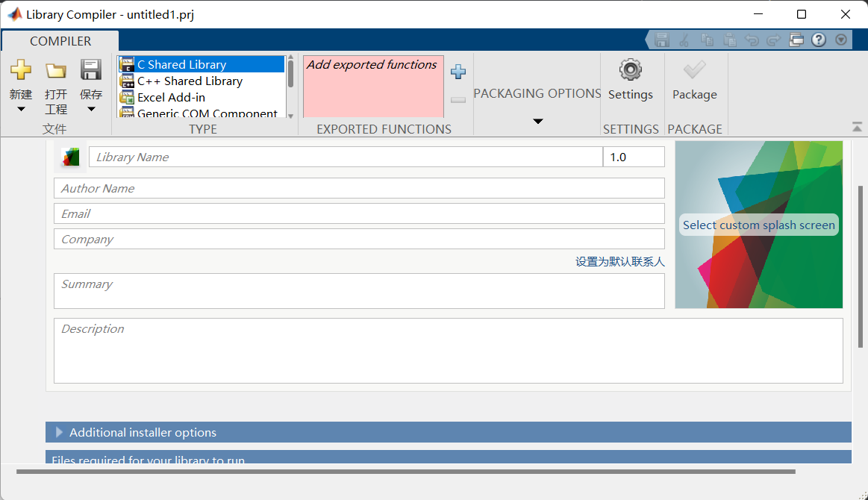The width and height of the screenshot is (868, 500).
Task: Open help via question mark icon
Action: pos(819,40)
